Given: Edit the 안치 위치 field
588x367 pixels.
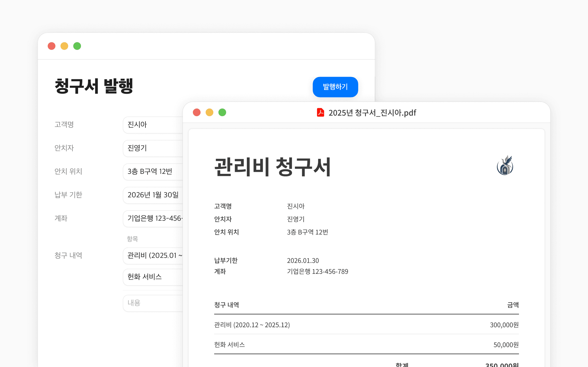Looking at the screenshot, I should pyautogui.click(x=153, y=172).
